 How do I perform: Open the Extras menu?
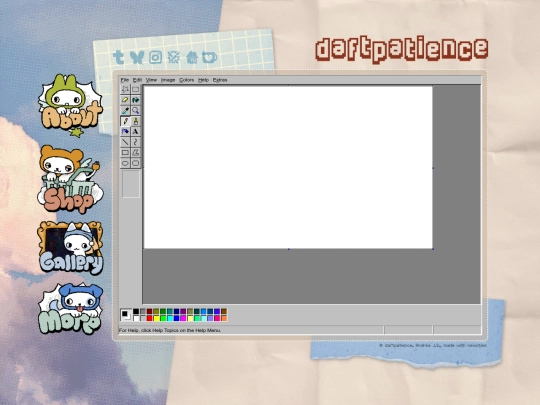coord(220,80)
